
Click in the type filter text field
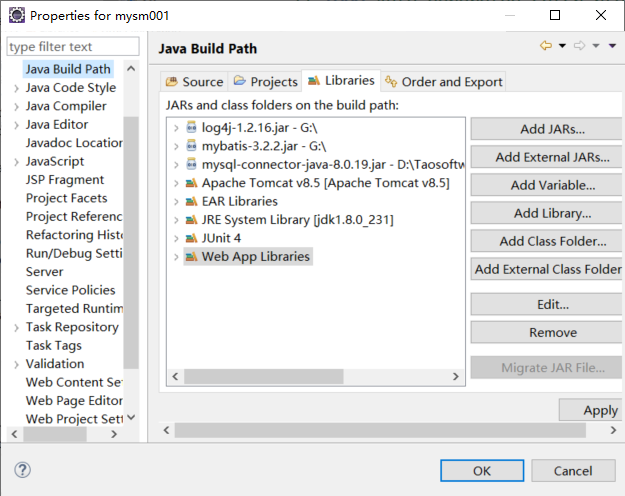[73, 47]
